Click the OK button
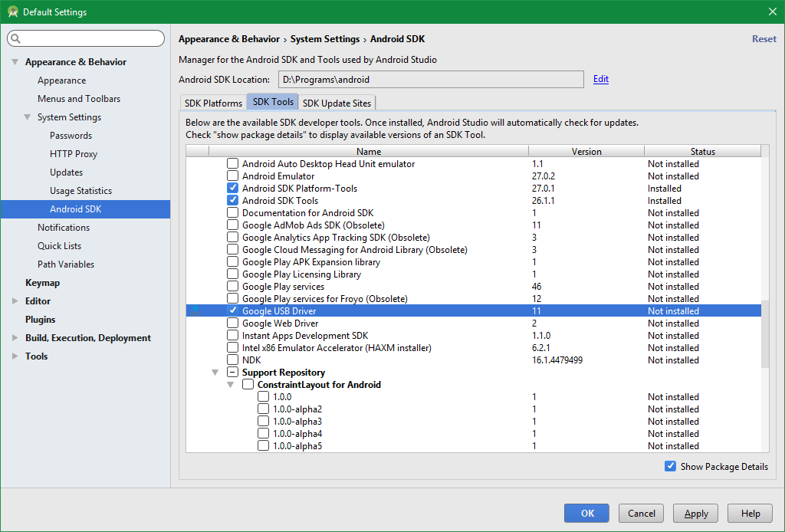The width and height of the screenshot is (785, 532). click(x=586, y=513)
